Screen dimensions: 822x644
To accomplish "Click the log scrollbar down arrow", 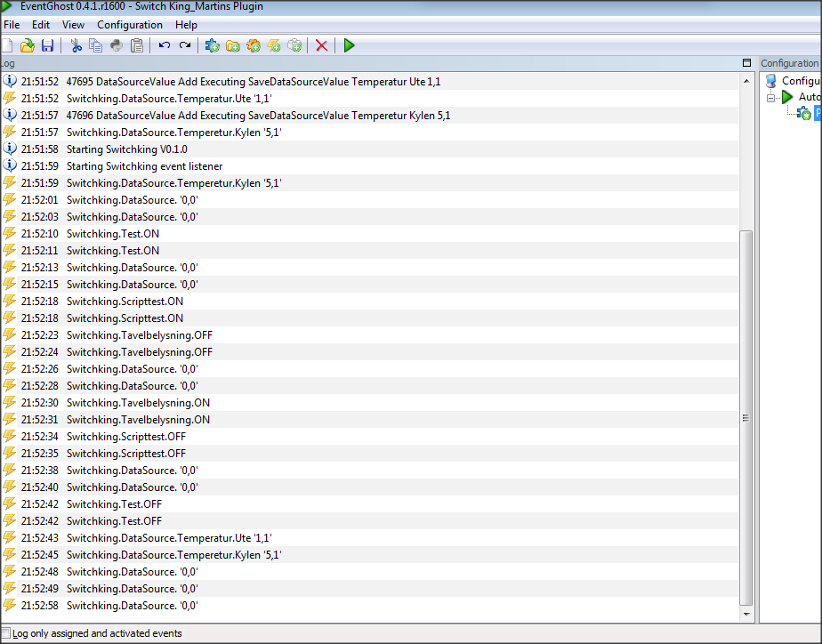I will (746, 614).
